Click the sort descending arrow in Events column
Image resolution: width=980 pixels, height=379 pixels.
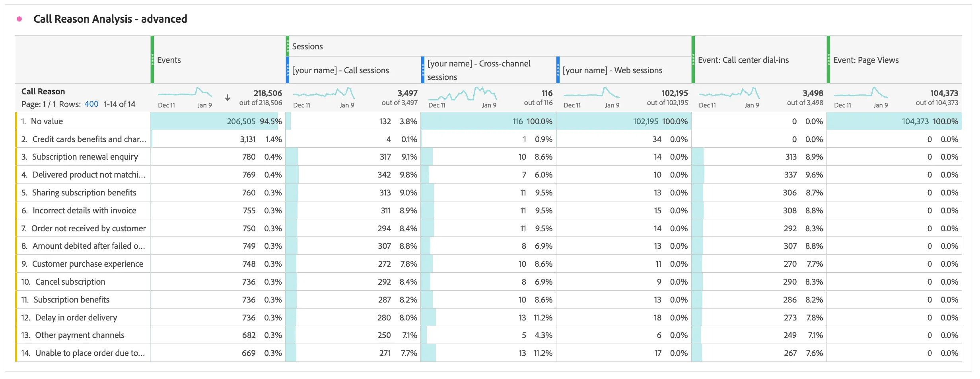227,98
